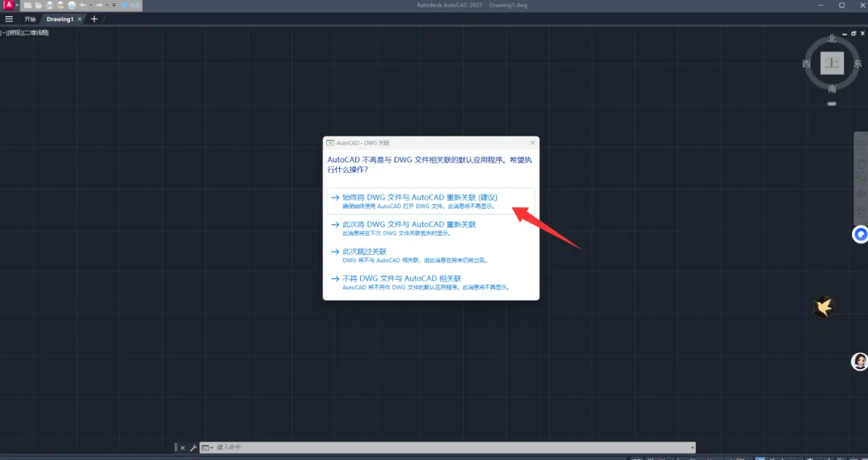Add a new drawing tab with plus icon
Image resolution: width=868 pixels, height=460 pixels.
tap(94, 18)
